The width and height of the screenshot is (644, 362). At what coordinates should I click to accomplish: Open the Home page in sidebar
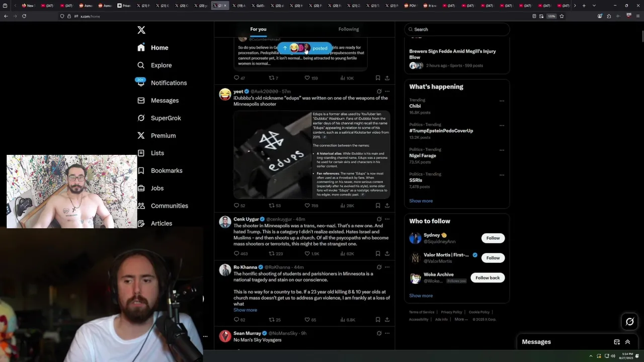click(x=153, y=48)
